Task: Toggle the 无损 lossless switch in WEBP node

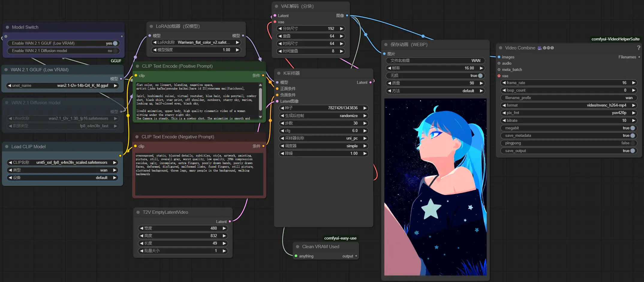Action: click(480, 76)
